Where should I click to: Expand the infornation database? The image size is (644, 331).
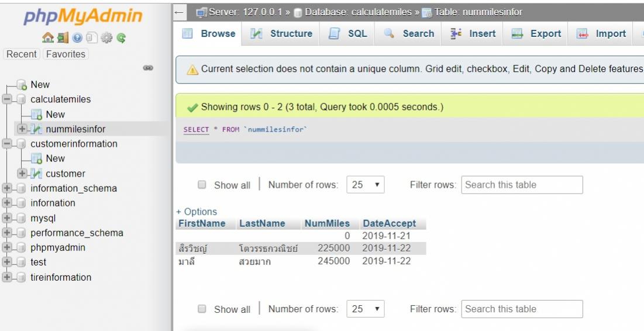7,203
